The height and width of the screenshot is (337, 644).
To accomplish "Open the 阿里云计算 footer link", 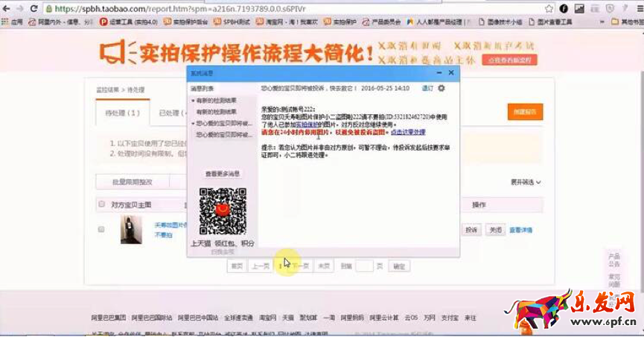I will coord(384,318).
